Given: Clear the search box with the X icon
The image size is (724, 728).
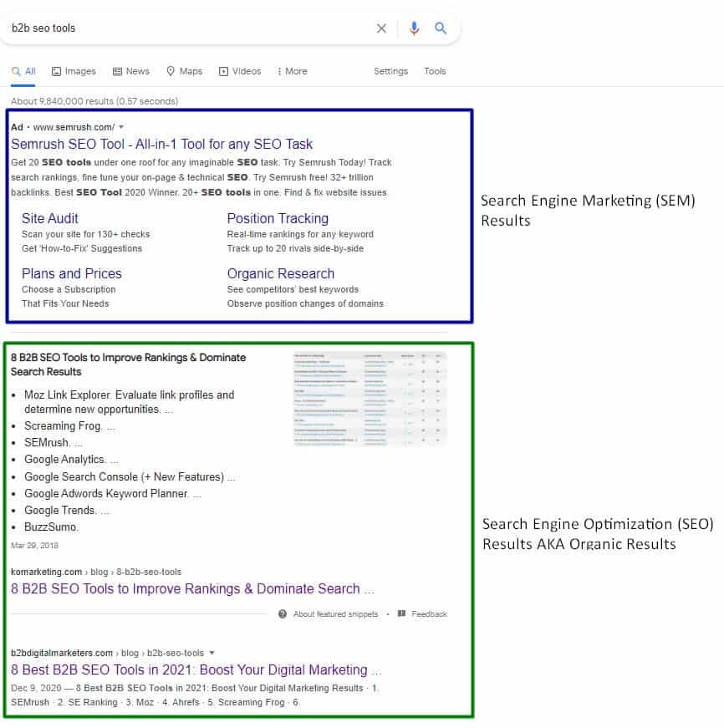Looking at the screenshot, I should tap(381, 28).
